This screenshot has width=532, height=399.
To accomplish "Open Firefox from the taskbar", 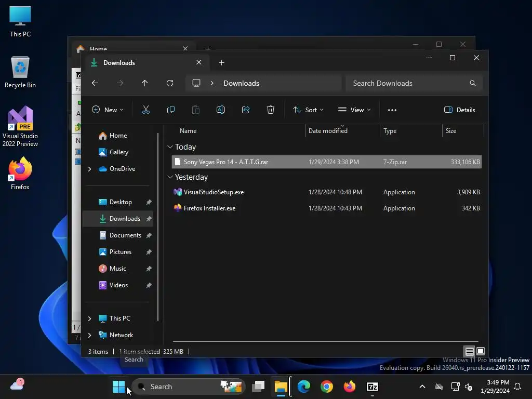I will tap(350, 387).
